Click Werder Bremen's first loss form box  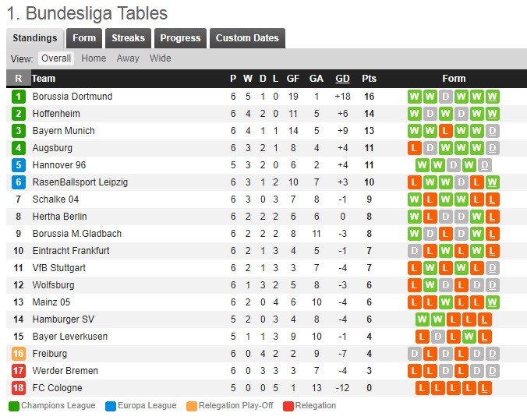415,371
